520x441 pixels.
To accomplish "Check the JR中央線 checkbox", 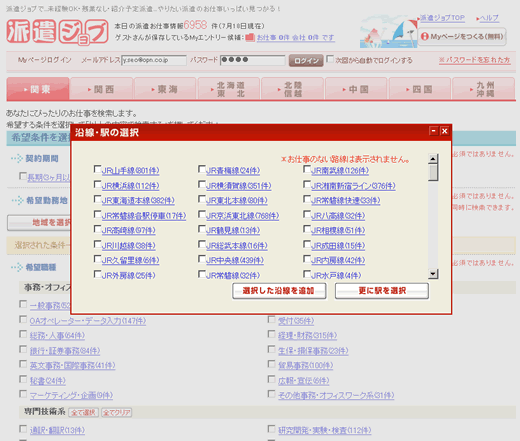I will click(x=202, y=259).
